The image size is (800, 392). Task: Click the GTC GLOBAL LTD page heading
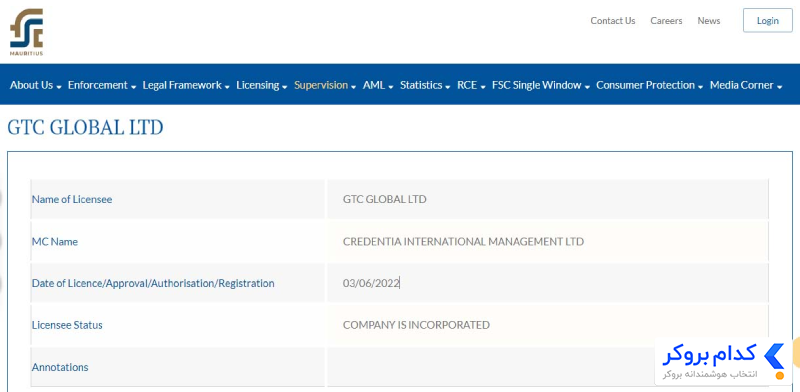point(85,128)
